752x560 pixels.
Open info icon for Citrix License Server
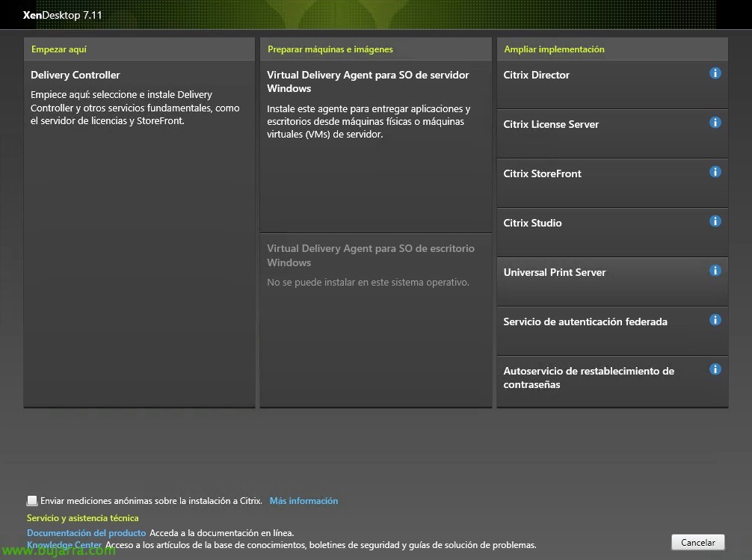pyautogui.click(x=715, y=123)
